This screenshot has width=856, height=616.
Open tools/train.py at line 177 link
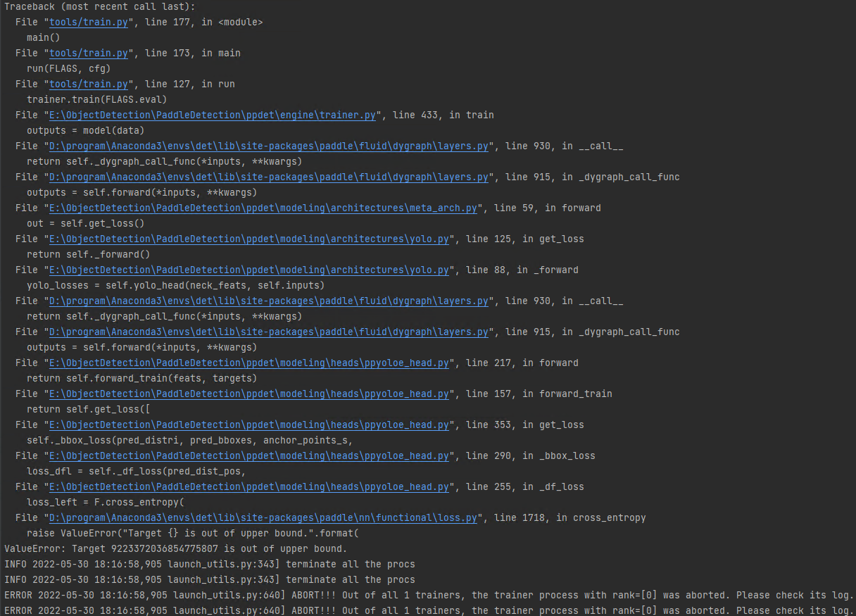click(88, 22)
